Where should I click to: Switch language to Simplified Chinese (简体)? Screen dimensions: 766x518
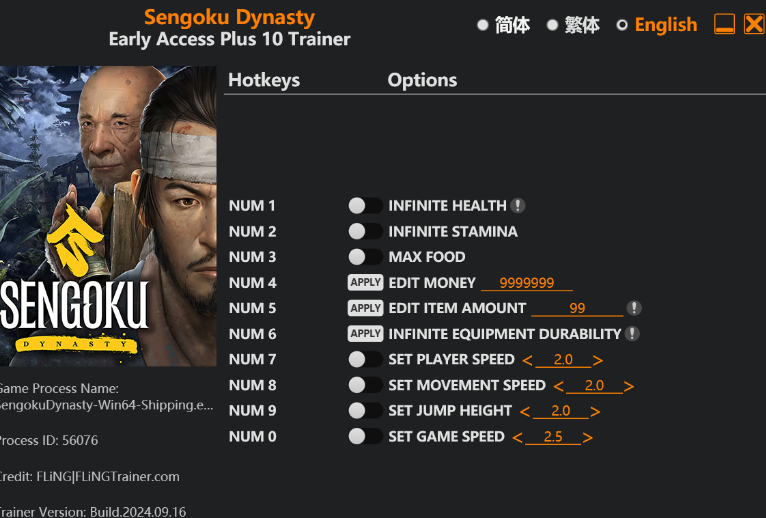483,25
